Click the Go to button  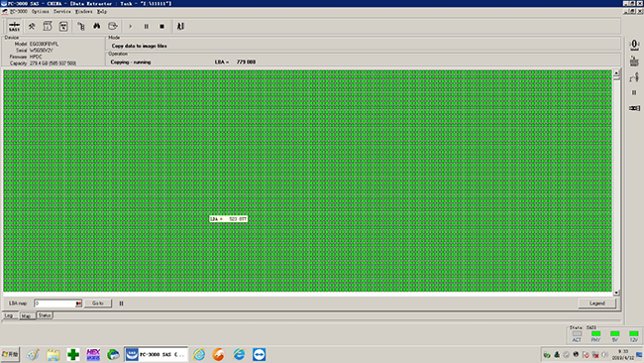point(98,303)
